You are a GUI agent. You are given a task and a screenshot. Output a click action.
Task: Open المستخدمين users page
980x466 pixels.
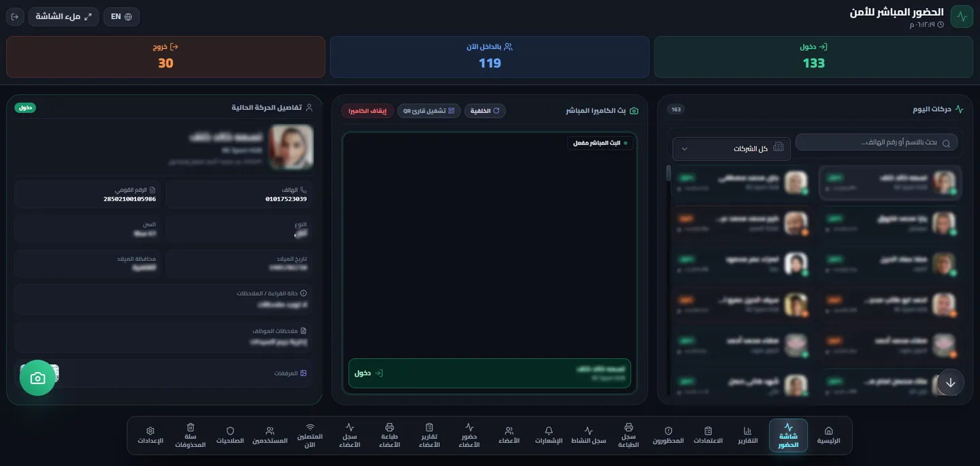click(x=270, y=435)
